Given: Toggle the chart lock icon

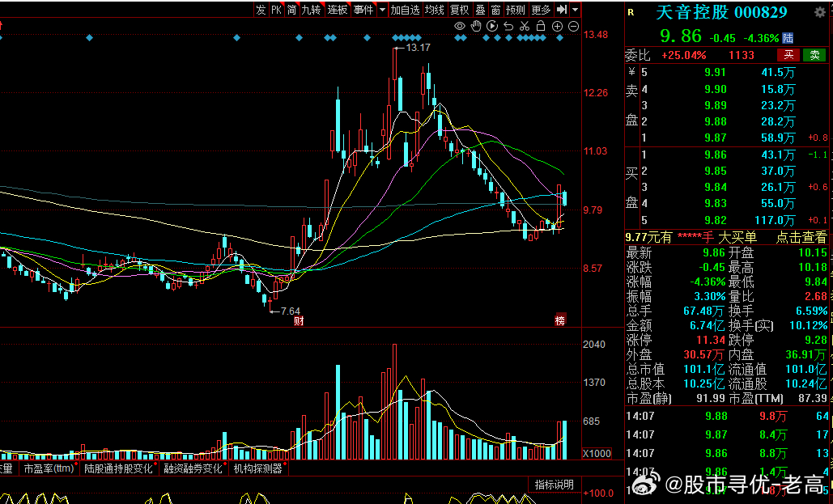Looking at the screenshot, I should pos(541,27).
